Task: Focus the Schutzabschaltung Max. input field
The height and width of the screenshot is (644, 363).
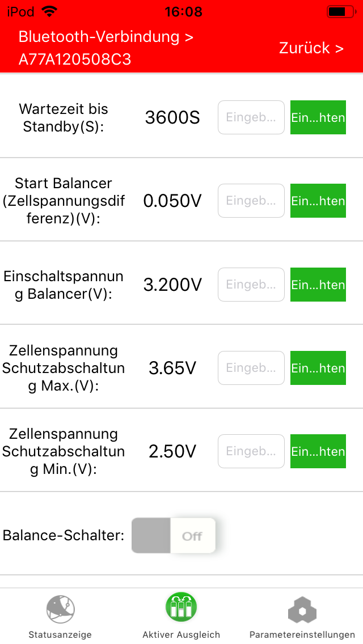Action: (x=251, y=368)
